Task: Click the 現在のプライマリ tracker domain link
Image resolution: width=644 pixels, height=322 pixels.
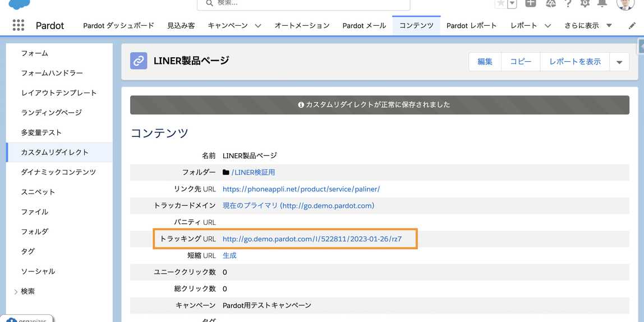Action: (x=298, y=205)
